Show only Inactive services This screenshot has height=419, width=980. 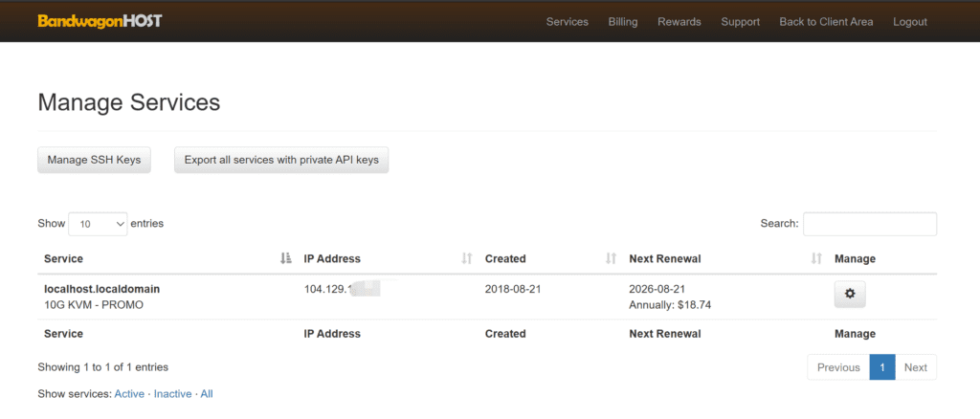coord(172,394)
